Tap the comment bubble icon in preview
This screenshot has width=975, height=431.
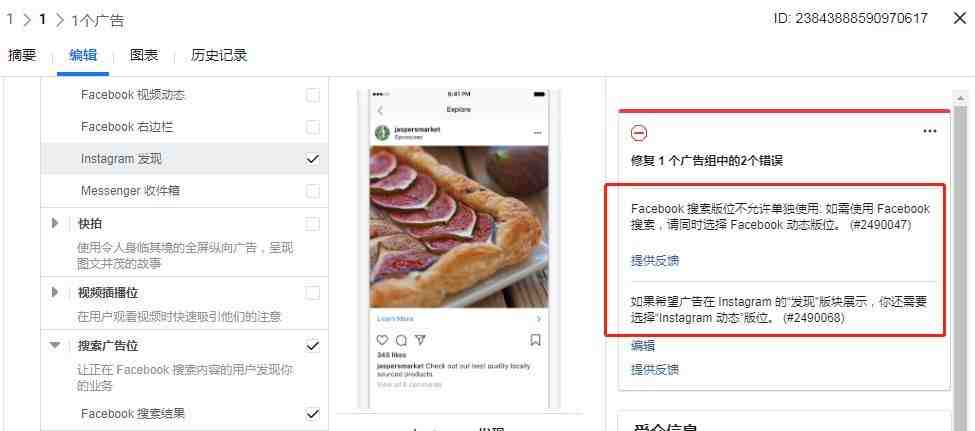coord(401,340)
